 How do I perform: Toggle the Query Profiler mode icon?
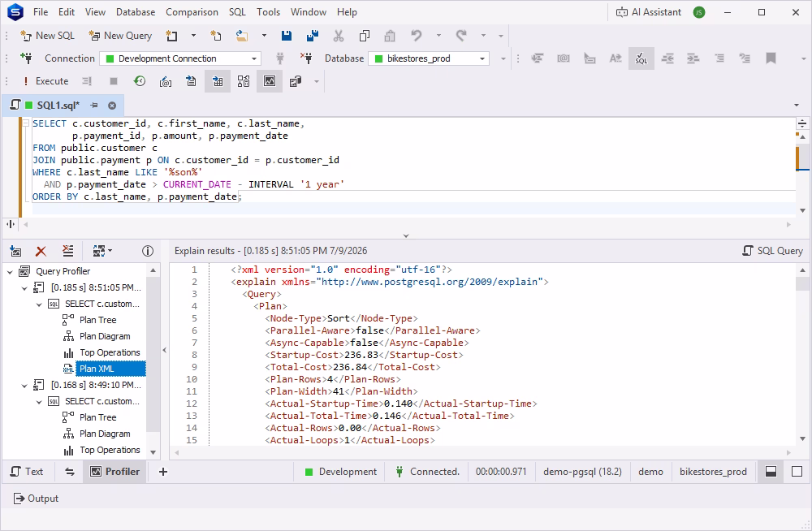coord(270,81)
